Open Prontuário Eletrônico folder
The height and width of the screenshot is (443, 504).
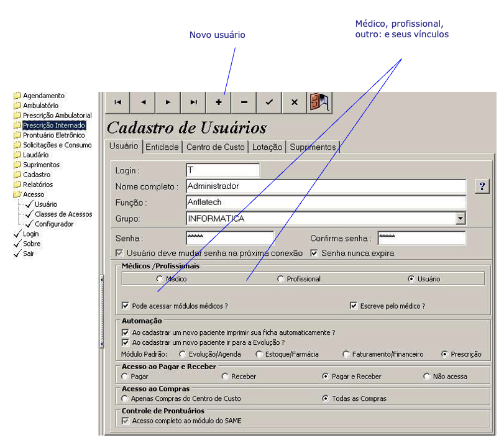coord(49,135)
